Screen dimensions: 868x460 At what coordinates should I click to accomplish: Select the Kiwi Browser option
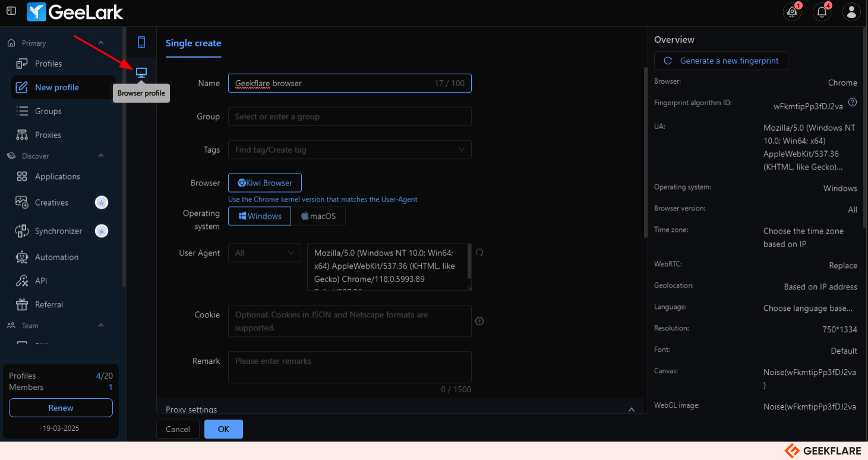[265, 183]
